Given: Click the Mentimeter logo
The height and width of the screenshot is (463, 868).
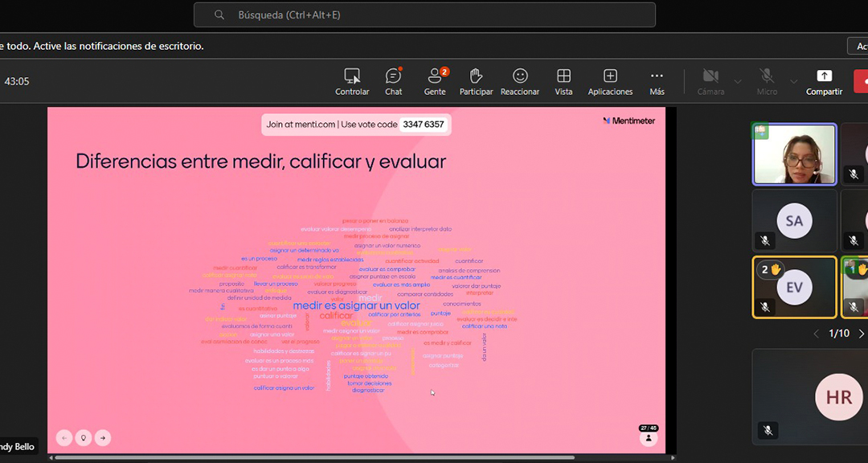Looking at the screenshot, I should [x=628, y=121].
